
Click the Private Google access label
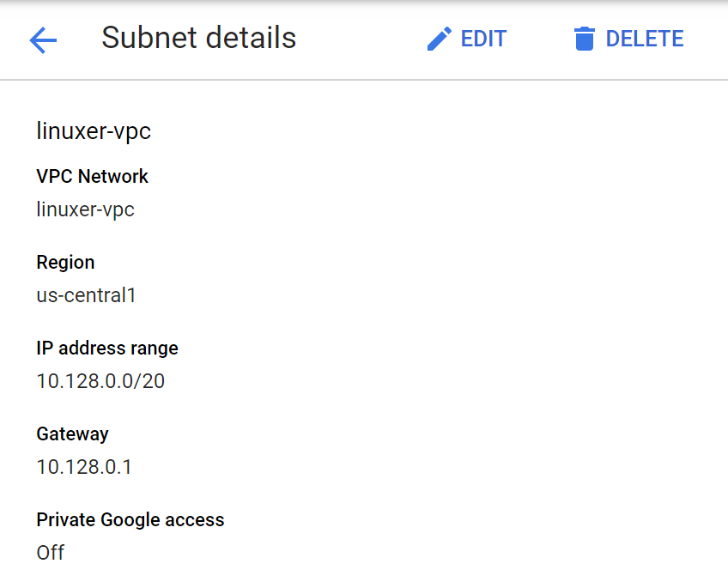[x=130, y=519]
